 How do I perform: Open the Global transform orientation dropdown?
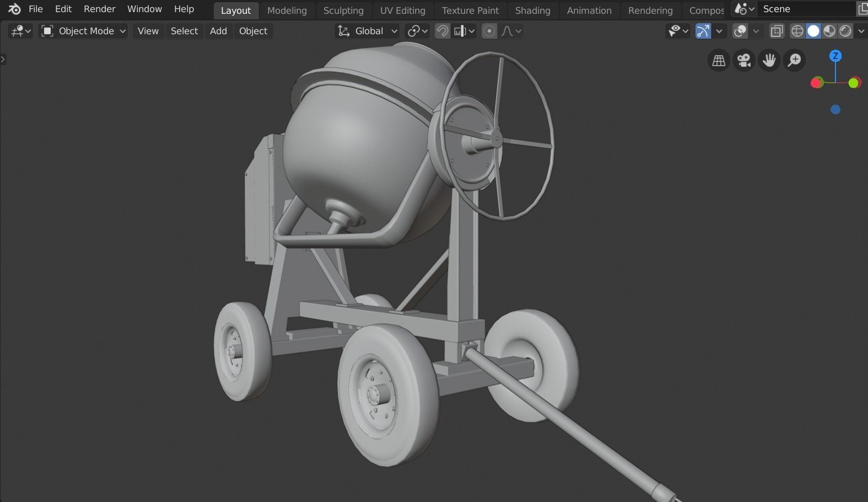(367, 31)
